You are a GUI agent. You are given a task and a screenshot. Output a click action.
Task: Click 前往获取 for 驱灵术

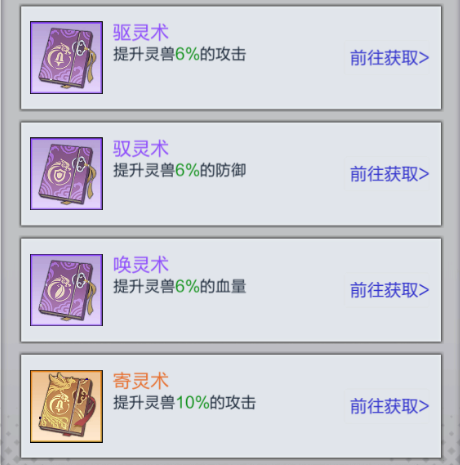tap(389, 58)
